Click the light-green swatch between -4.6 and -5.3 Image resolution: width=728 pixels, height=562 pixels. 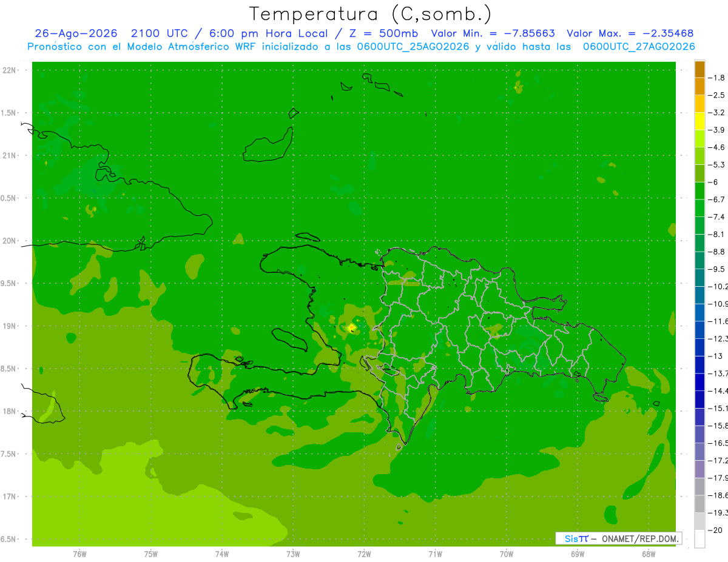click(699, 156)
